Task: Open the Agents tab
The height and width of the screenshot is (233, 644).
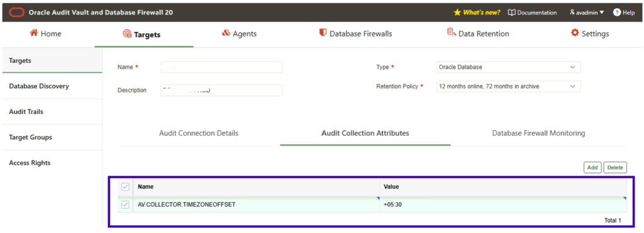Action: pos(239,34)
